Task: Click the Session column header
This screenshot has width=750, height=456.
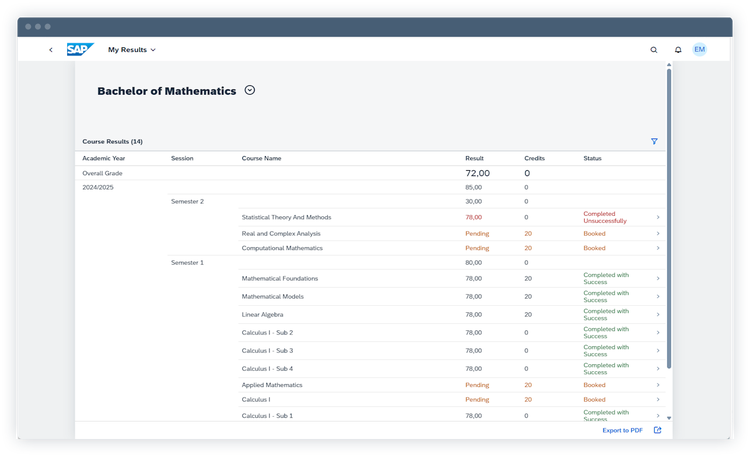Action: [182, 158]
